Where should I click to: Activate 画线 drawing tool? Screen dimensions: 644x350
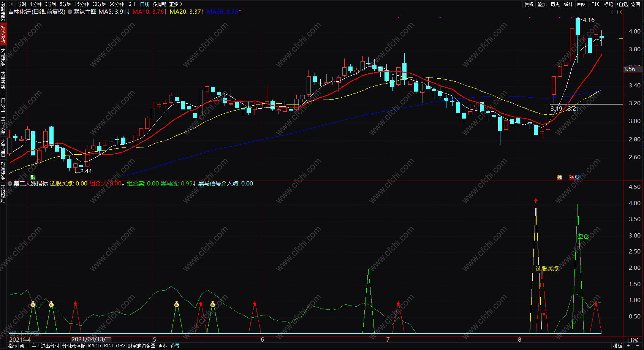click(x=582, y=4)
